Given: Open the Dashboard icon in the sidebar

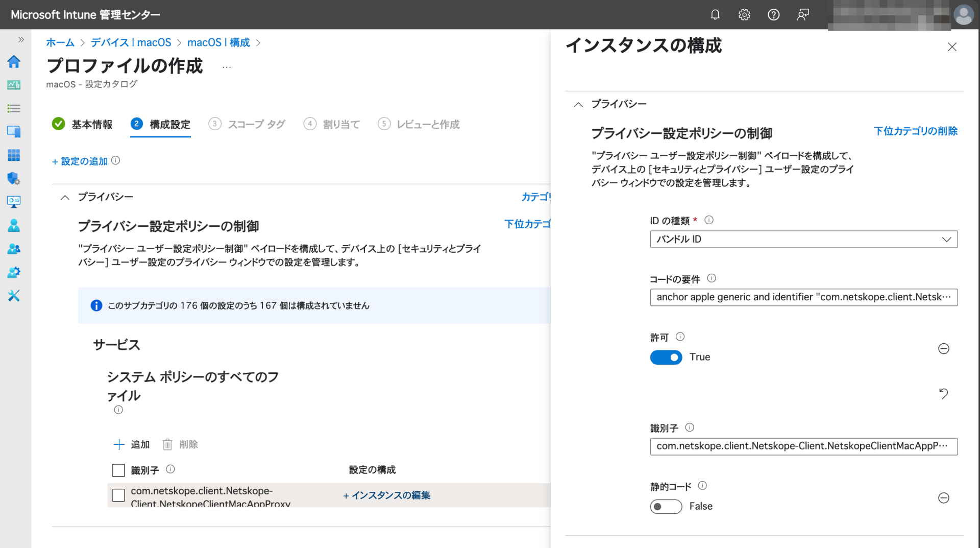Looking at the screenshot, I should coord(14,85).
